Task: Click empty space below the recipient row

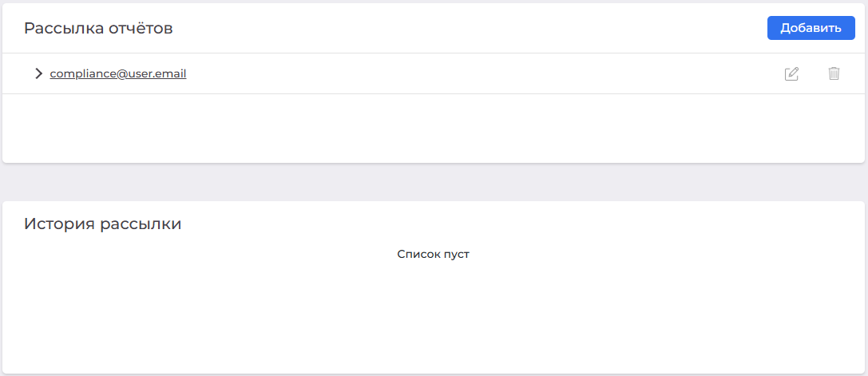Action: [x=434, y=128]
